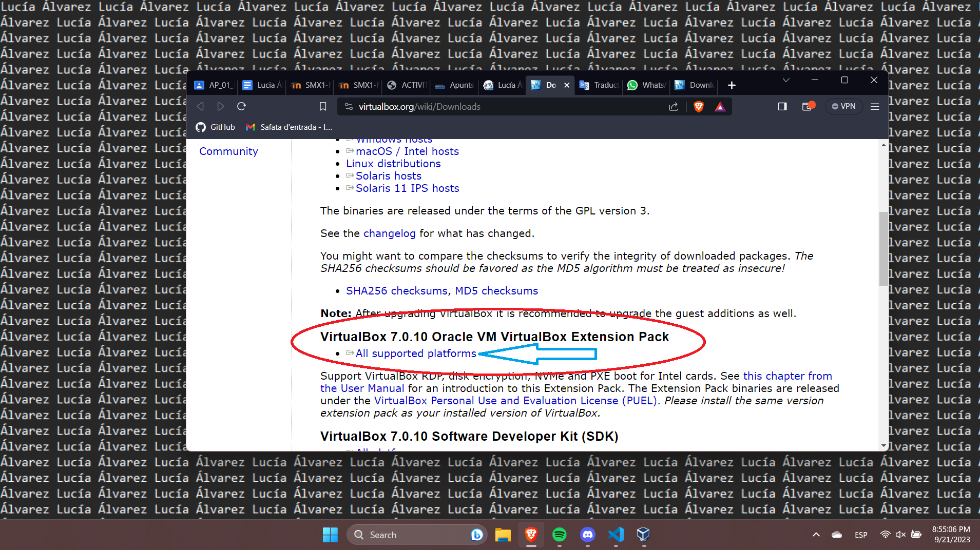Viewport: 980px width, 550px height.
Task: Open the hamburger menu
Action: point(875,106)
